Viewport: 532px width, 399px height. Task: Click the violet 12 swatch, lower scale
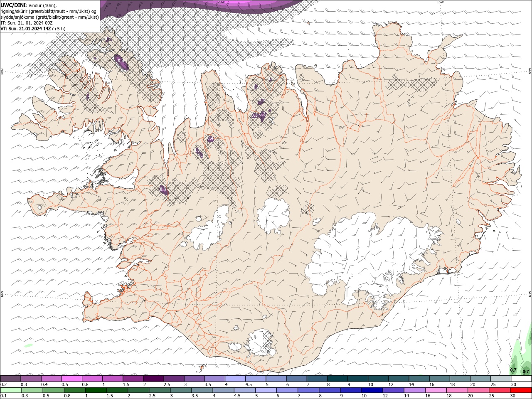pos(393,390)
